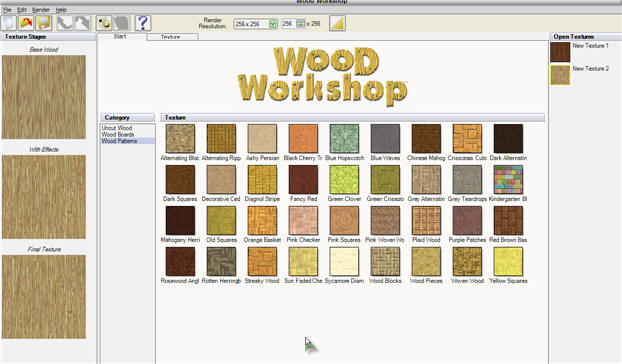Switch to the Start tab
Image resolution: width=622 pixels, height=364 pixels.
point(121,36)
